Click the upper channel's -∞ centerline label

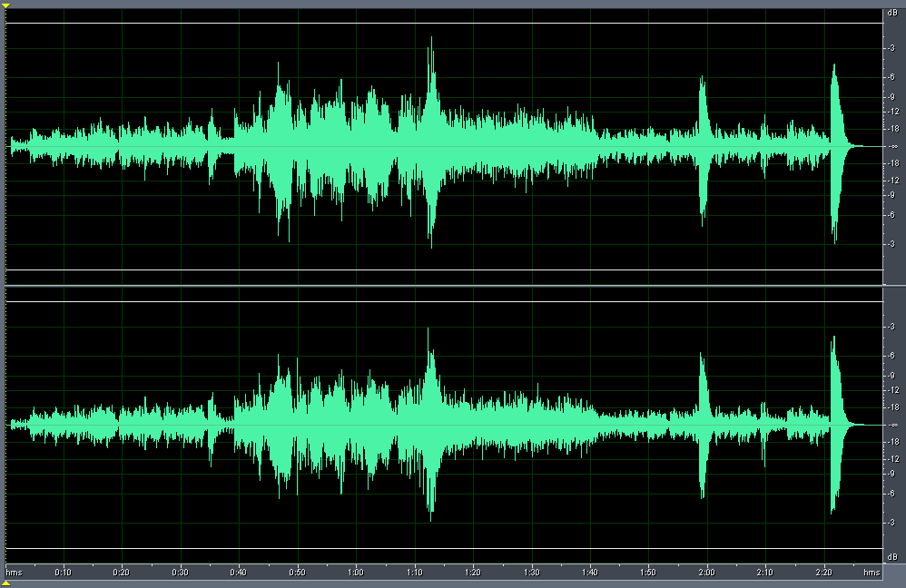[x=894, y=146]
